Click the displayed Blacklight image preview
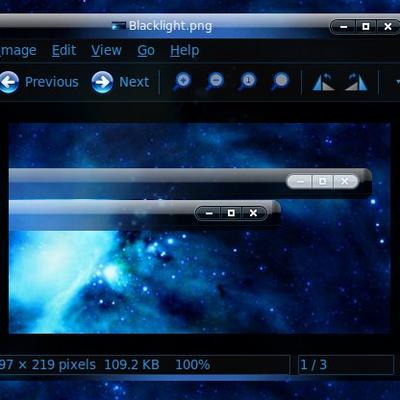 point(199,228)
